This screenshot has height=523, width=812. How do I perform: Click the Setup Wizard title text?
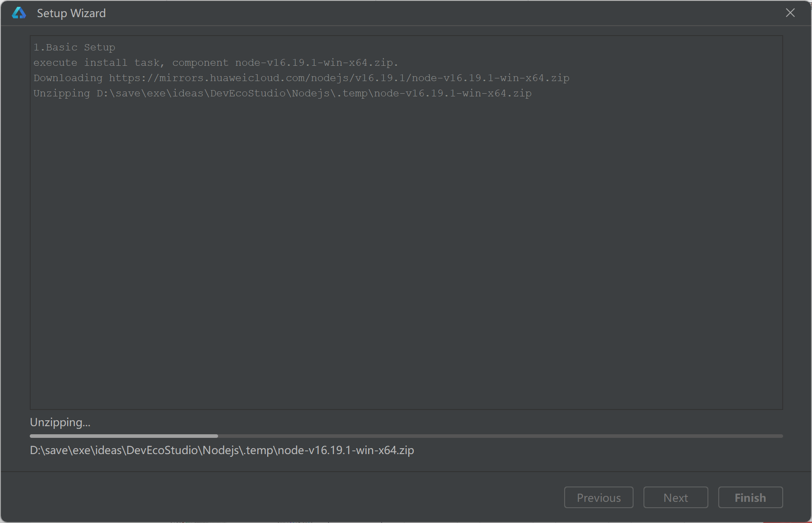[x=71, y=14]
